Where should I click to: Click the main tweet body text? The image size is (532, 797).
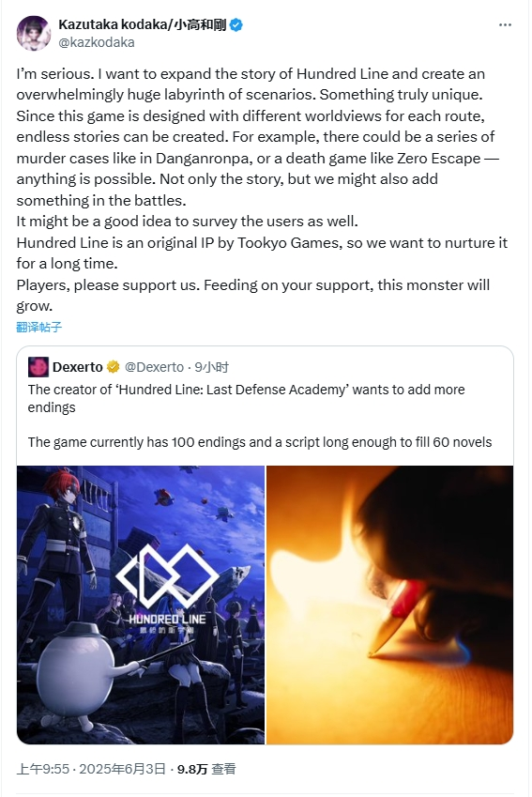point(262,190)
